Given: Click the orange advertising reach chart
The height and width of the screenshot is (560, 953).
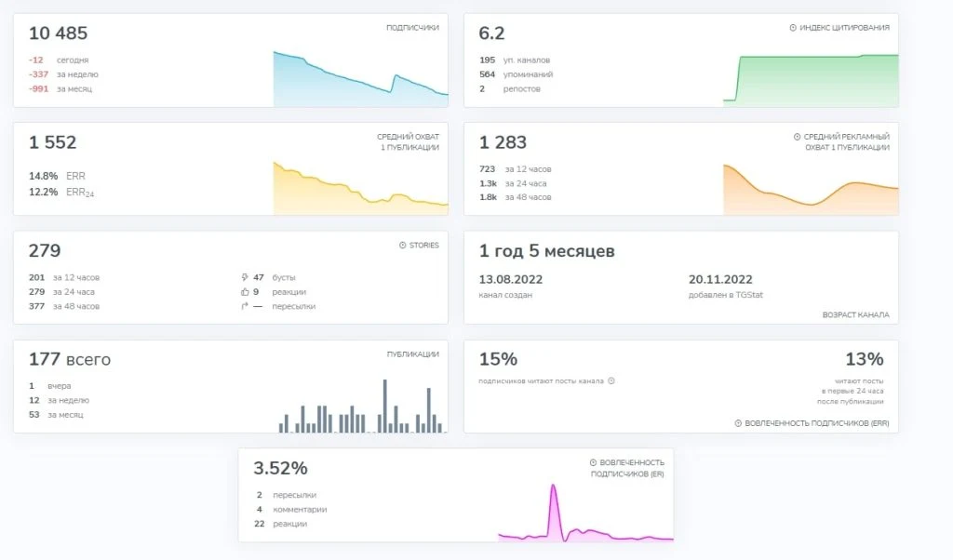Looking at the screenshot, I should point(811,189).
